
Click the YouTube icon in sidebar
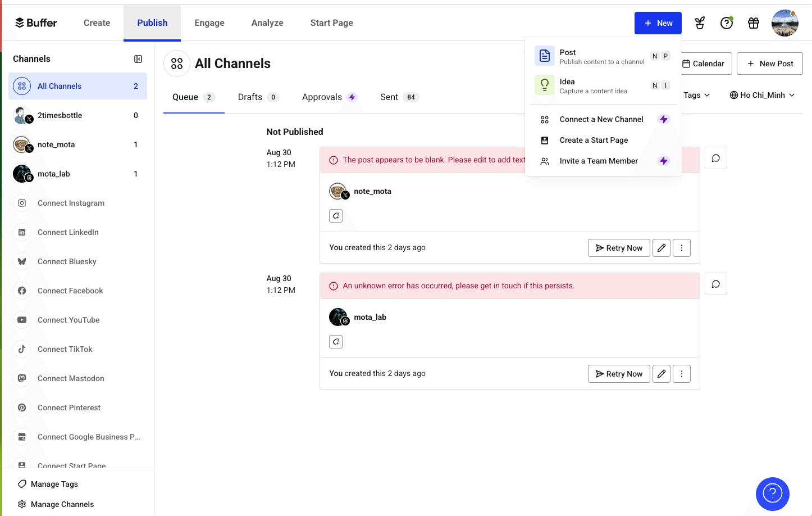pyautogui.click(x=22, y=320)
